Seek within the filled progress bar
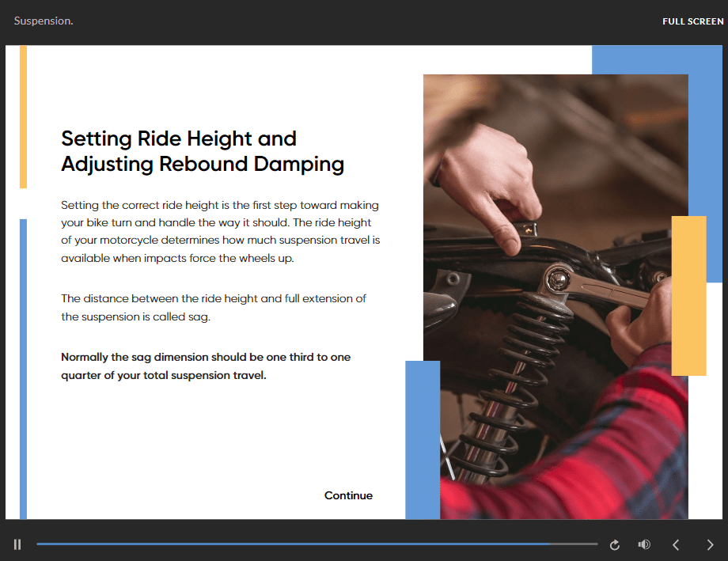This screenshot has height=561, width=728. pyautogui.click(x=293, y=544)
